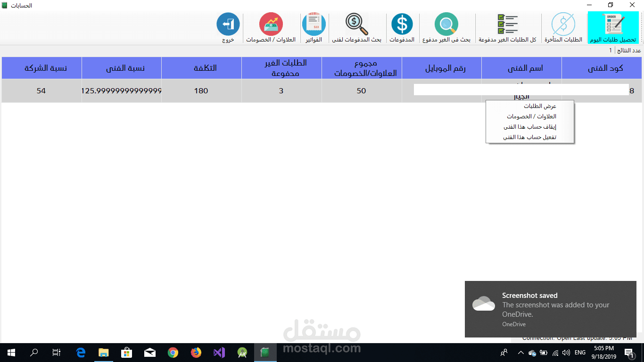Open العلاوات / الخصومات toolbar icon

coord(271,28)
